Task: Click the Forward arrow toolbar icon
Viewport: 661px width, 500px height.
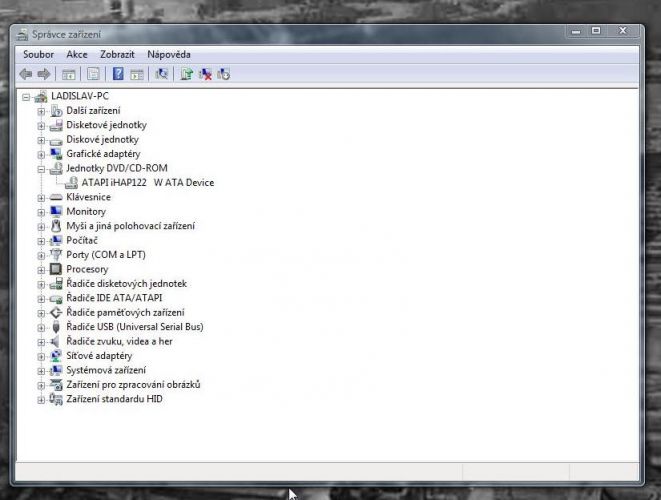Action: 44,74
